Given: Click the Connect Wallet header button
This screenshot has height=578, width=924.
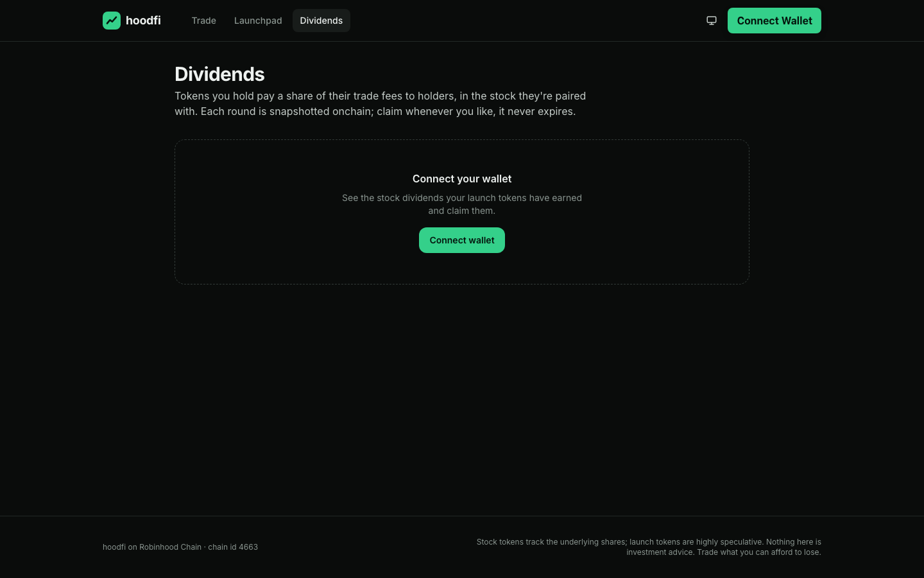Looking at the screenshot, I should pyautogui.click(x=774, y=21).
